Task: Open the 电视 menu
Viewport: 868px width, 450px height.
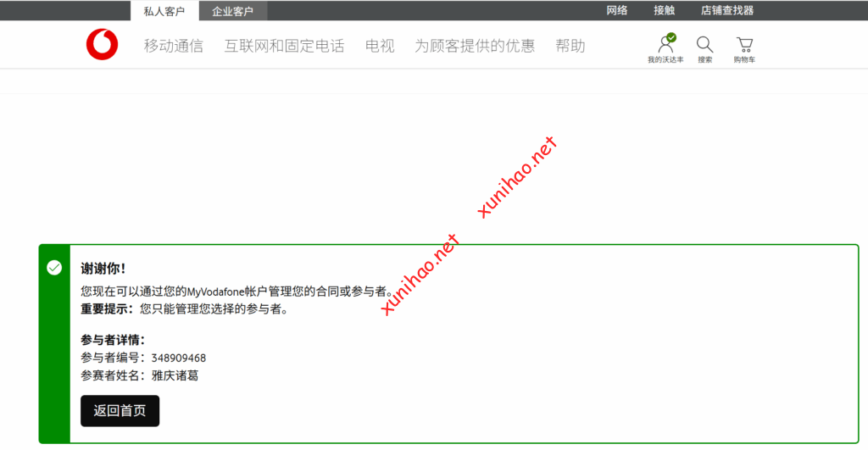Action: [380, 46]
